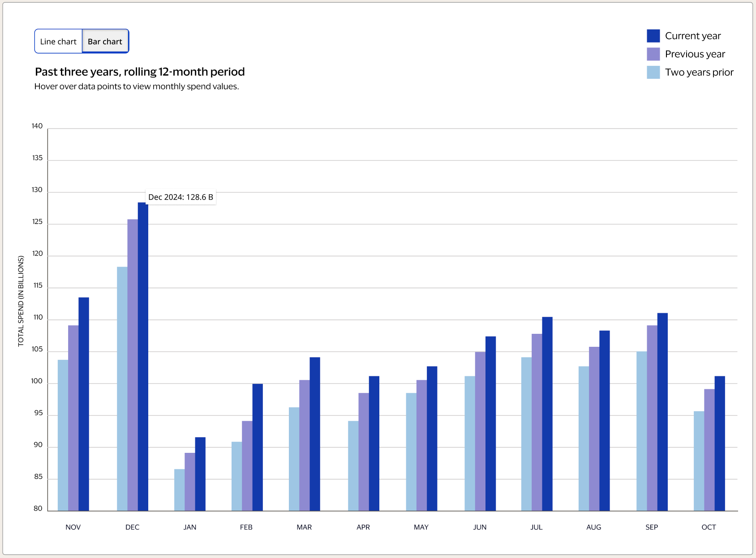Click the Current year legend text

coord(693,35)
